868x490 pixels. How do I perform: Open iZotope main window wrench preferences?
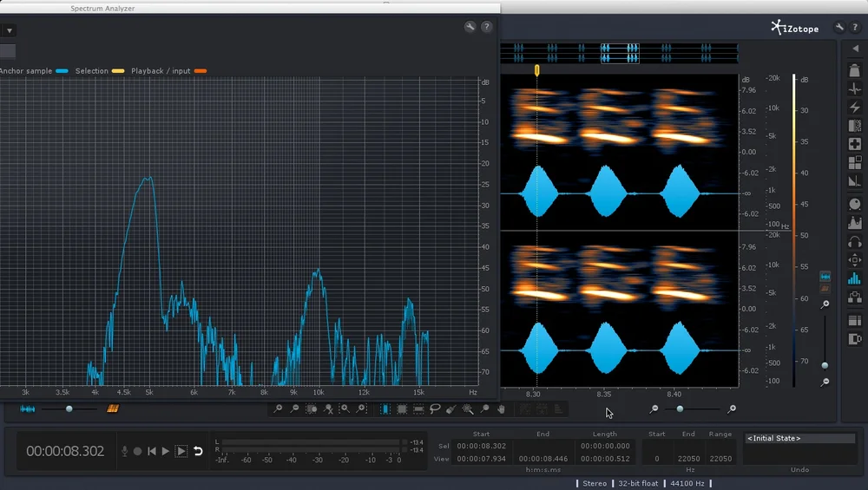point(839,27)
